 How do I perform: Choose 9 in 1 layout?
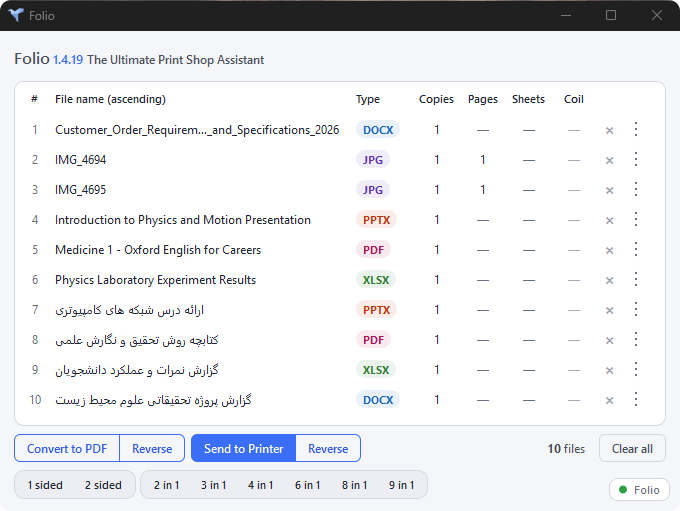(x=402, y=485)
